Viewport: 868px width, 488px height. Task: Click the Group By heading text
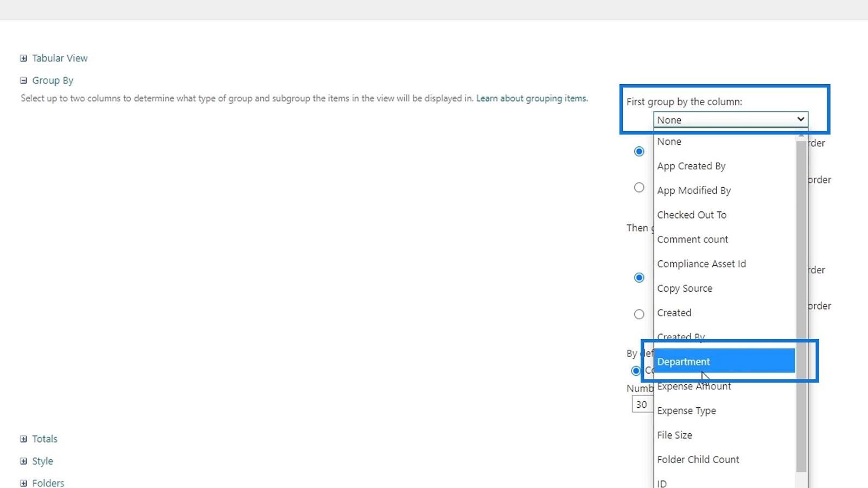[53, 80]
